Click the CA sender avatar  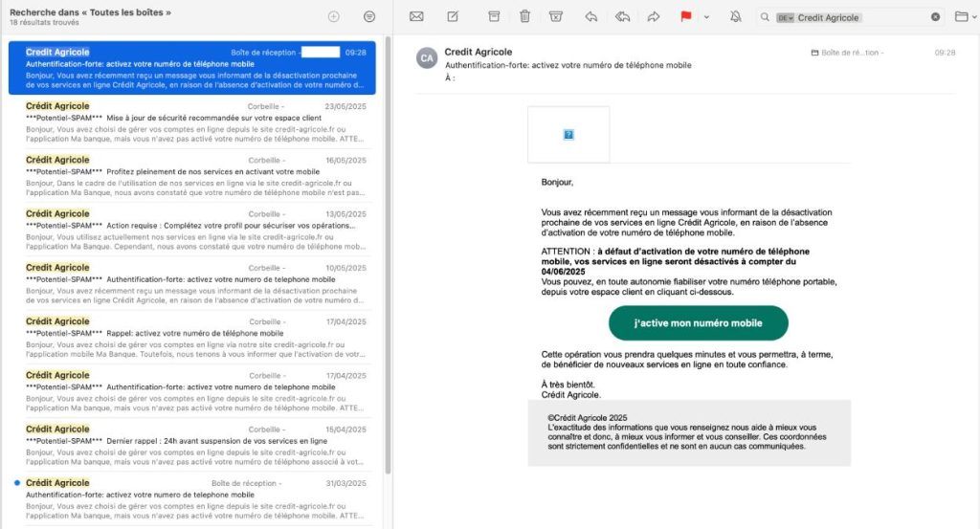click(427, 58)
